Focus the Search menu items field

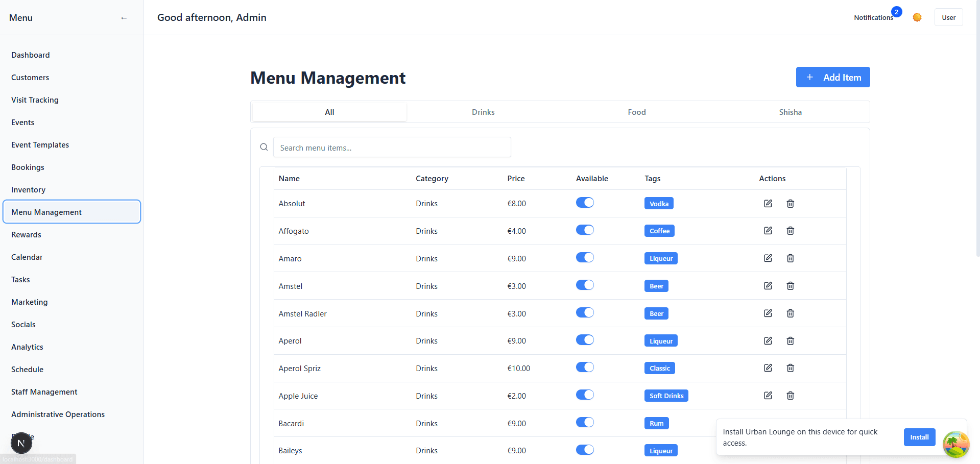point(392,147)
